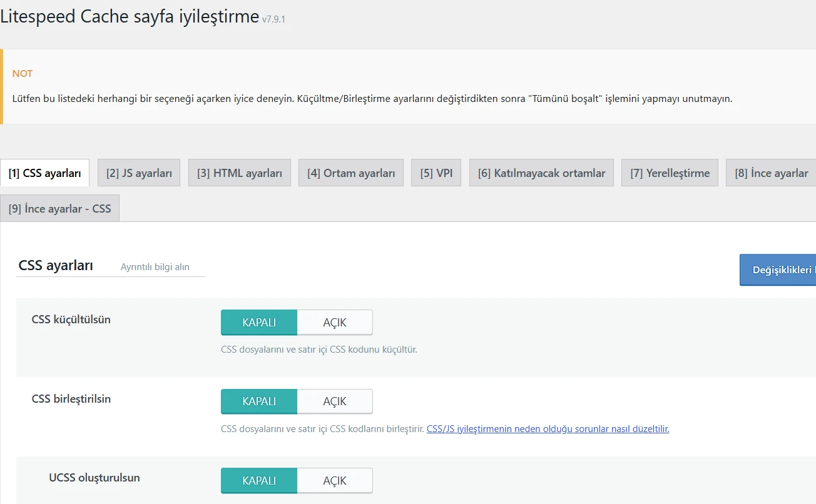
Task: Open the [8] İnce ayarlar tab
Action: point(771,173)
